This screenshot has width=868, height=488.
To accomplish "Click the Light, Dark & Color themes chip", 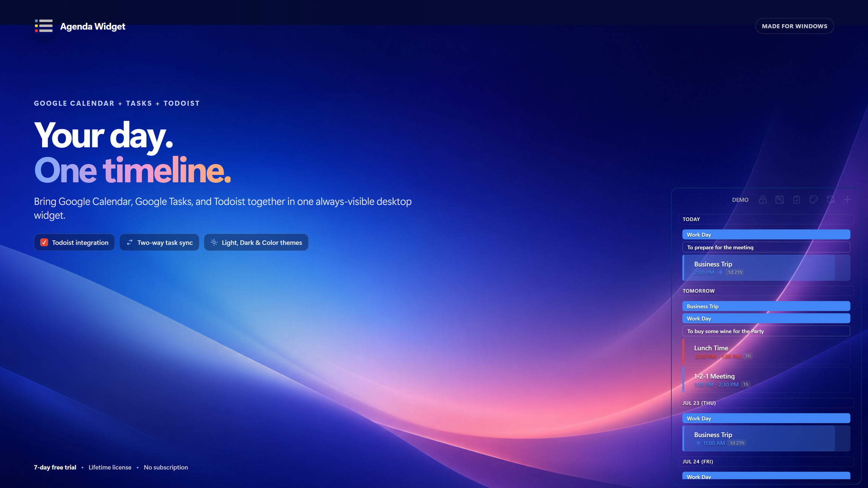I will pos(256,242).
